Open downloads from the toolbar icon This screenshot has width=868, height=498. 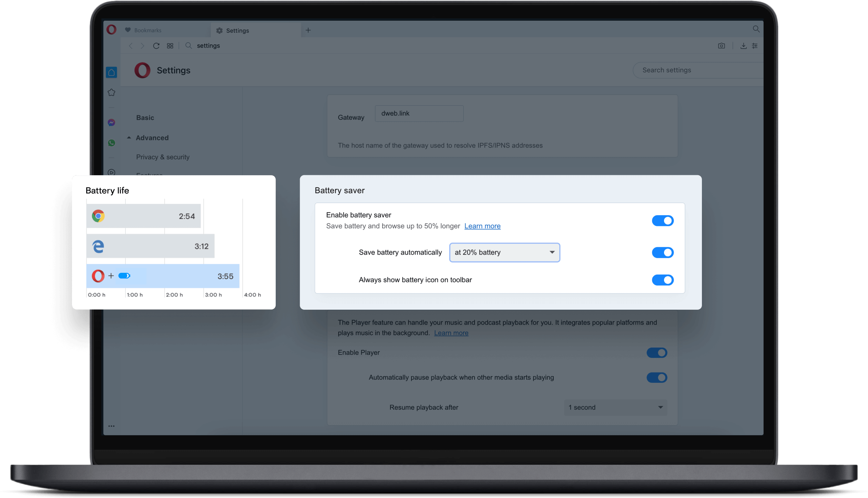coord(744,46)
